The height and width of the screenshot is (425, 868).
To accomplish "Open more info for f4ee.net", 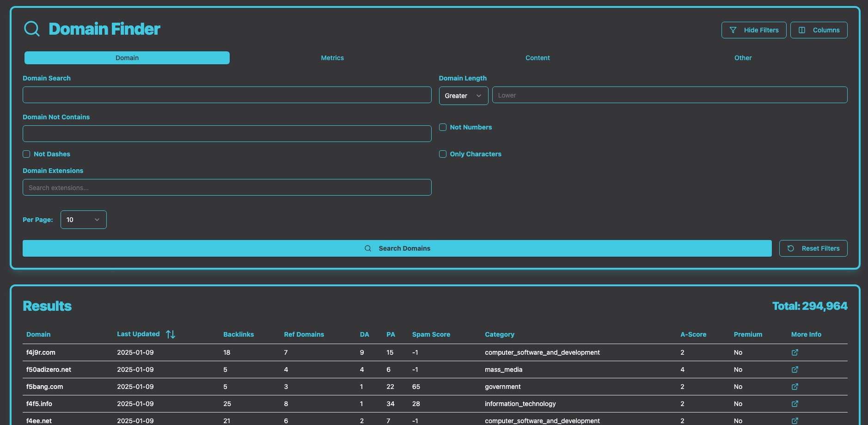I will [x=795, y=421].
